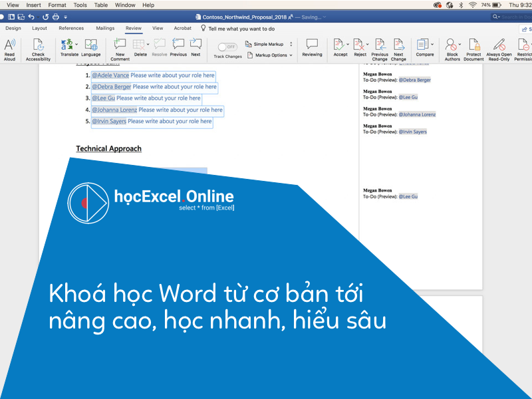Open the Reviewing pane
Screen dimensions: 532x399
[312, 47]
